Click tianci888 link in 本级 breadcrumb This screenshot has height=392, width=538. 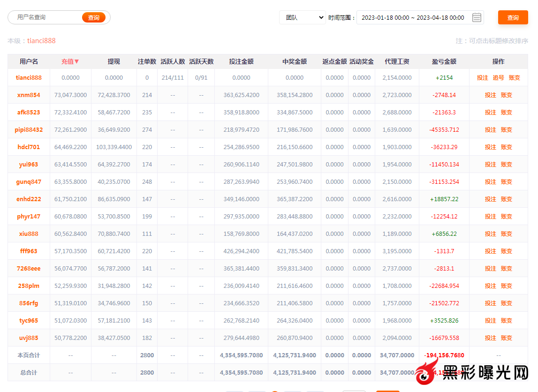(41, 41)
